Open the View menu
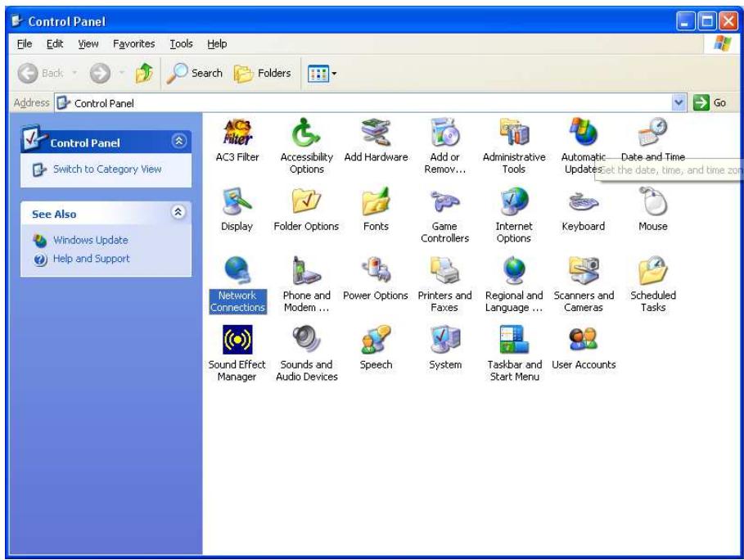Image resolution: width=744 pixels, height=560 pixels. (88, 43)
